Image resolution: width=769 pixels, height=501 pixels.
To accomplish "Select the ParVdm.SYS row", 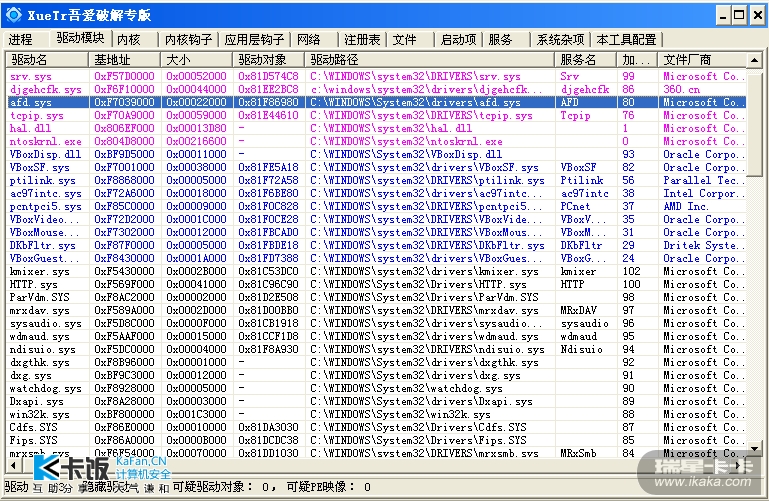I will point(376,298).
